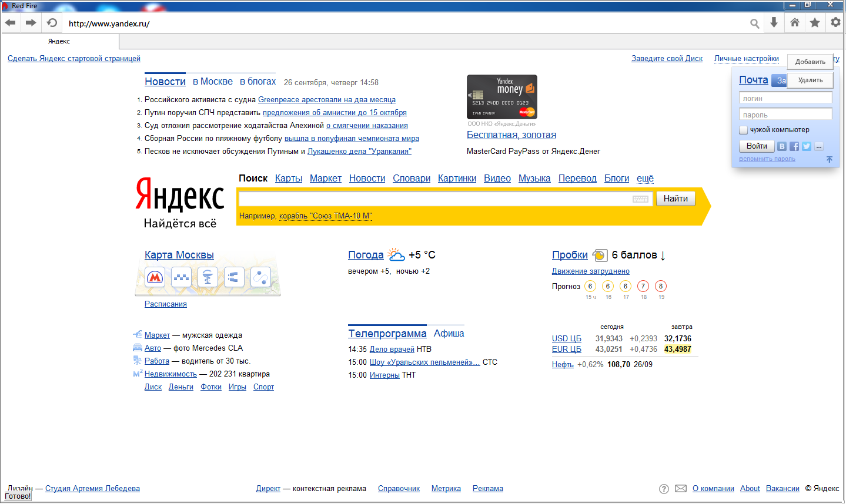
Task: Reload the page with the refresh icon
Action: click(52, 23)
